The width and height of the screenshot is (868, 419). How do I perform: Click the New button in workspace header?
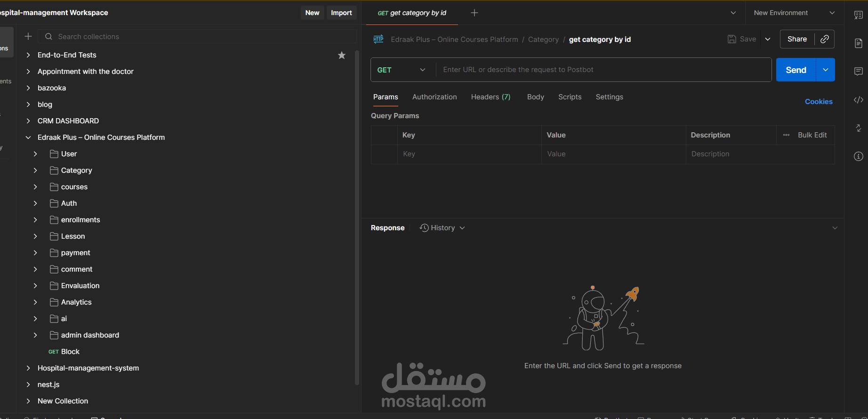click(312, 13)
